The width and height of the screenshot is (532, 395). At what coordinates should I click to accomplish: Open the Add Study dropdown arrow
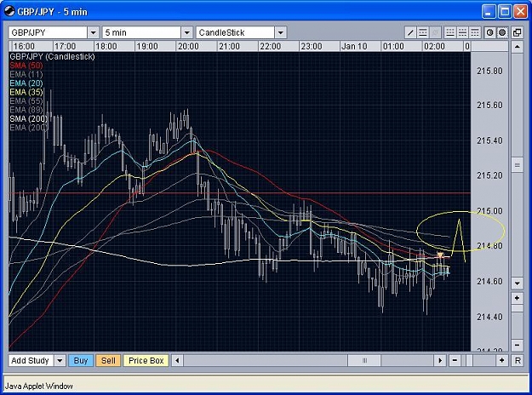pos(60,360)
